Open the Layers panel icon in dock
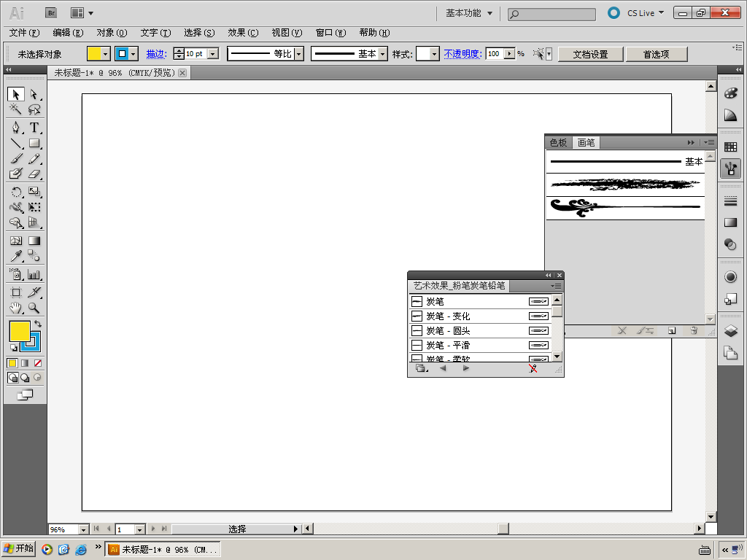 730,330
